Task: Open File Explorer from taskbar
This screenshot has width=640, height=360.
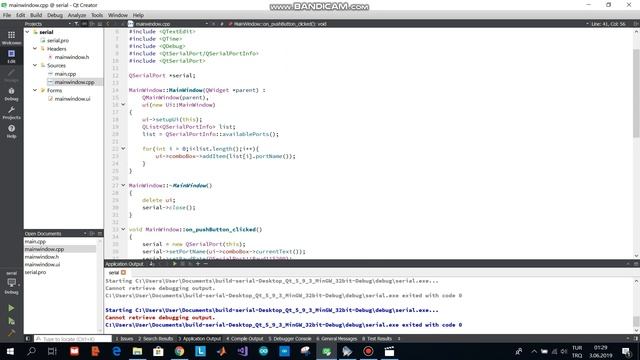Action: [x=138, y=351]
